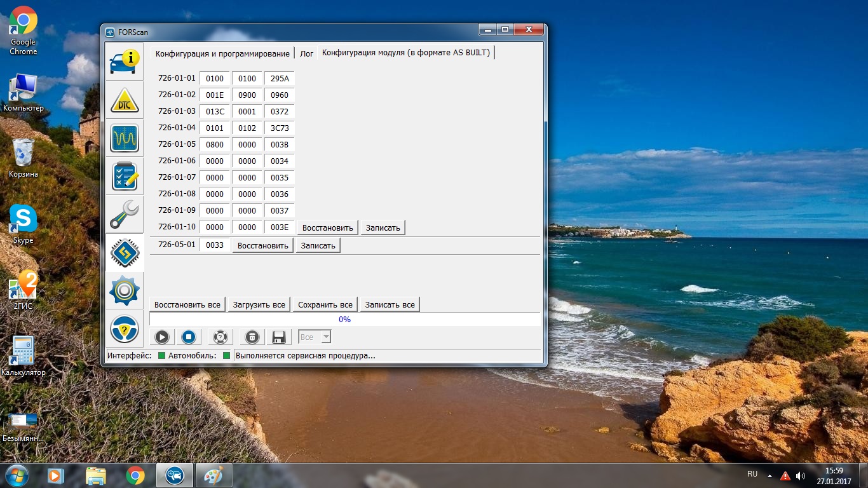Viewport: 868px width, 488px height.
Task: Open the DTC trouble codes section
Action: (x=125, y=100)
